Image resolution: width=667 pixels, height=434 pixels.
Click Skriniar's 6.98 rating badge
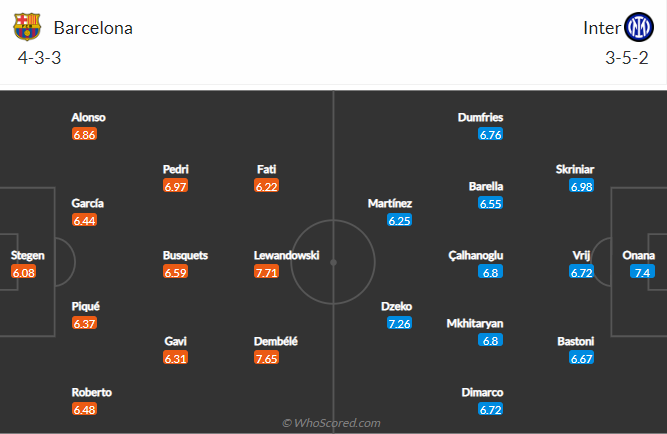tap(581, 186)
